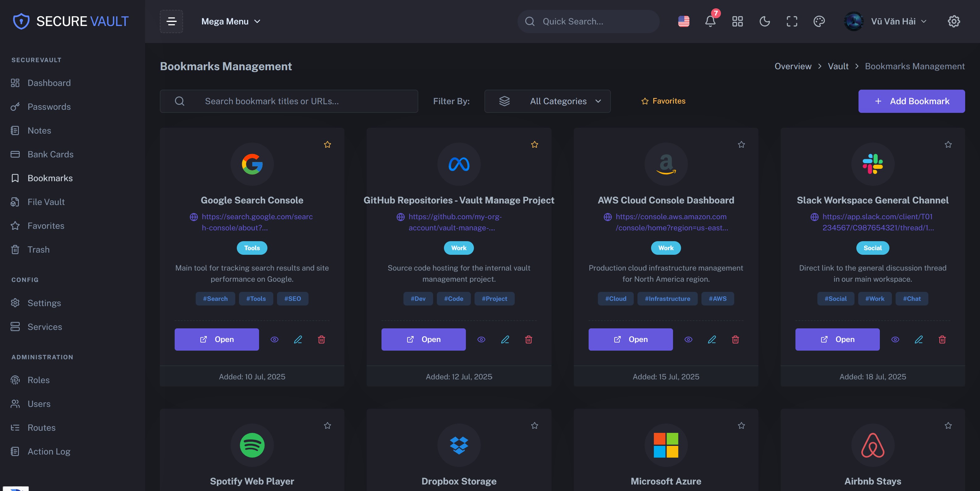Viewport: 980px width, 491px height.
Task: Open the Slack Workspace bookmark
Action: coord(837,339)
